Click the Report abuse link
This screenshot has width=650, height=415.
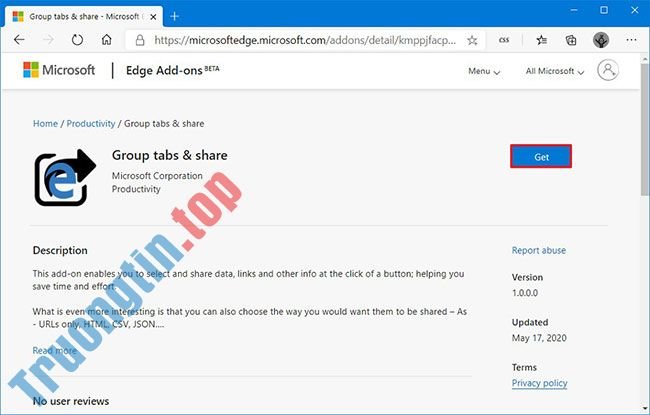538,250
